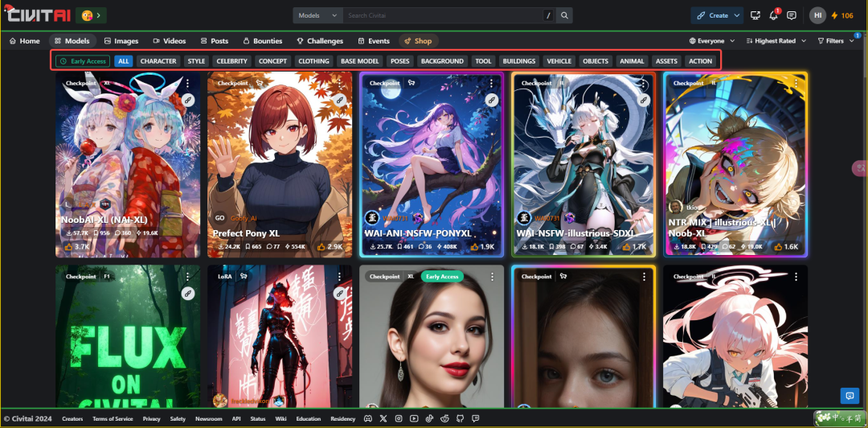Open the Shop button
The width and height of the screenshot is (868, 428).
418,41
